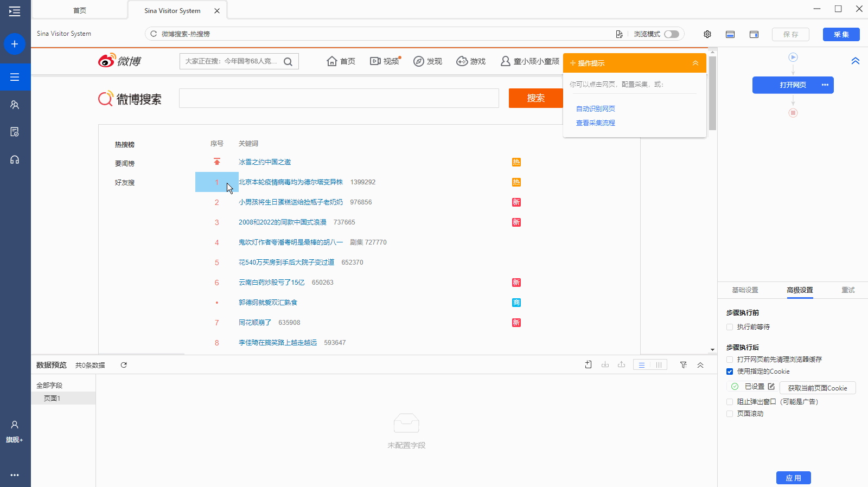Collapse the data preview panel
The image size is (868, 487).
click(x=700, y=365)
